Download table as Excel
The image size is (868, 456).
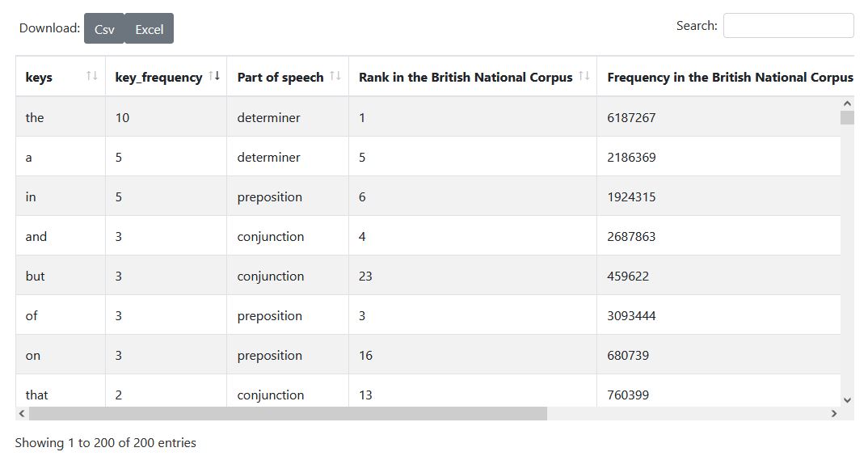coord(149,29)
